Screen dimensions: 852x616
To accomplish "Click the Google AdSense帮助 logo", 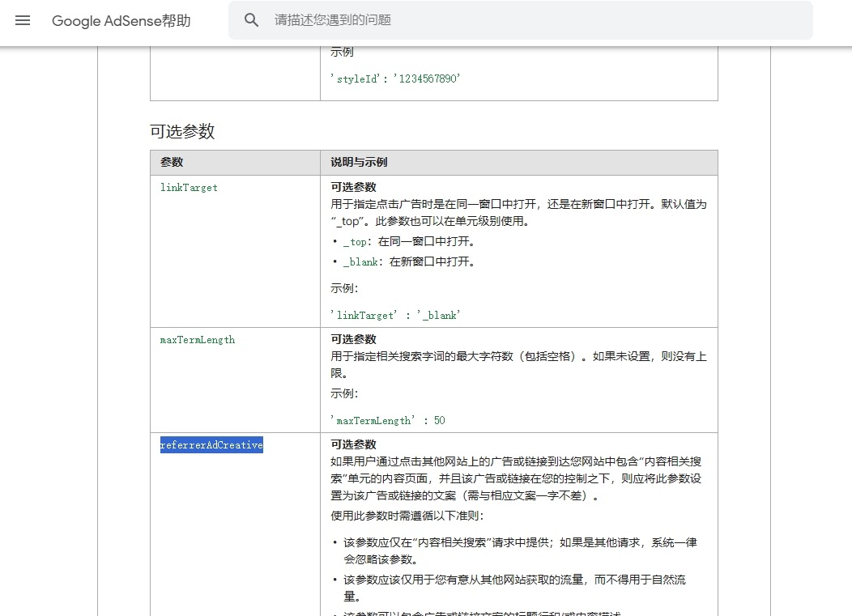I will pyautogui.click(x=120, y=21).
